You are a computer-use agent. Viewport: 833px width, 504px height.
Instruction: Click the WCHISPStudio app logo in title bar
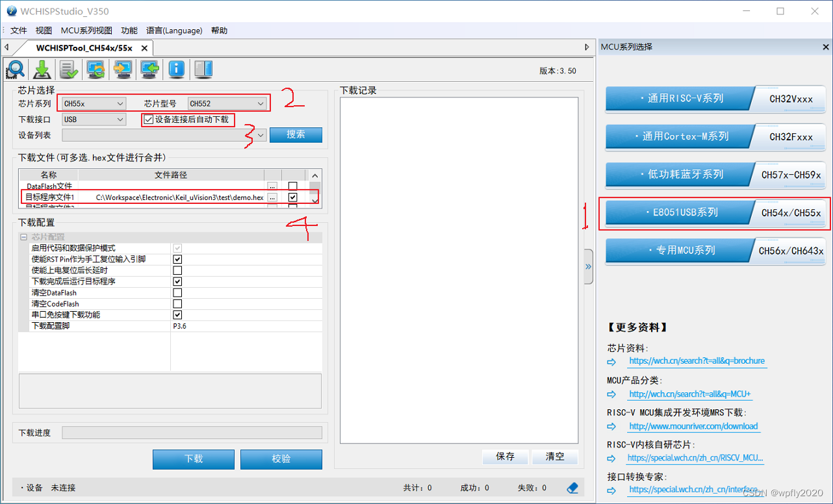pyautogui.click(x=10, y=11)
